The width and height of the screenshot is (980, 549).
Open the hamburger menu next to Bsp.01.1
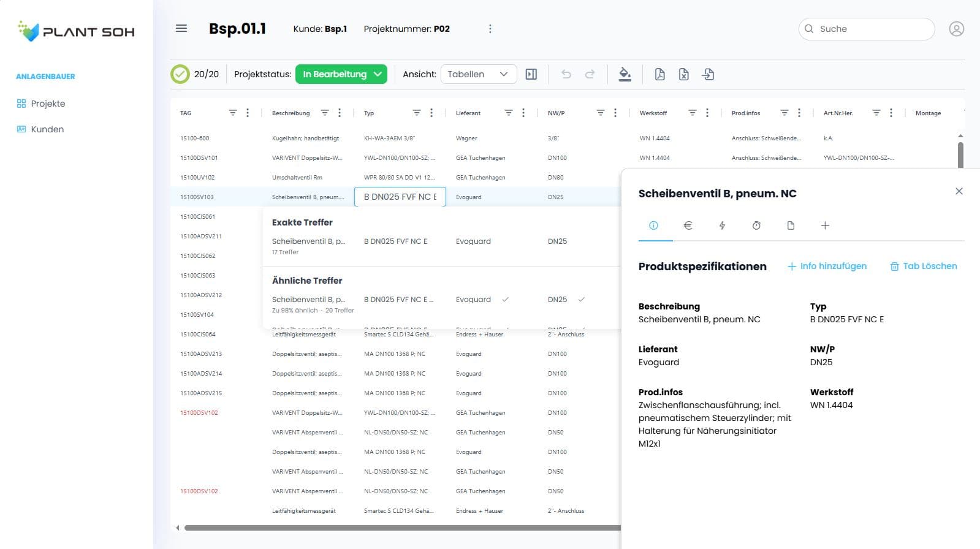(181, 29)
